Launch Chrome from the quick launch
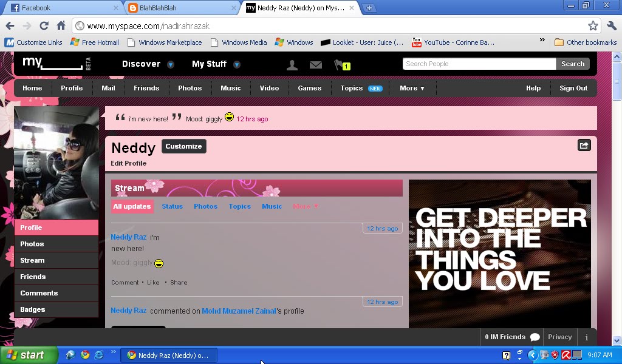This screenshot has width=622, height=364. [x=85, y=354]
